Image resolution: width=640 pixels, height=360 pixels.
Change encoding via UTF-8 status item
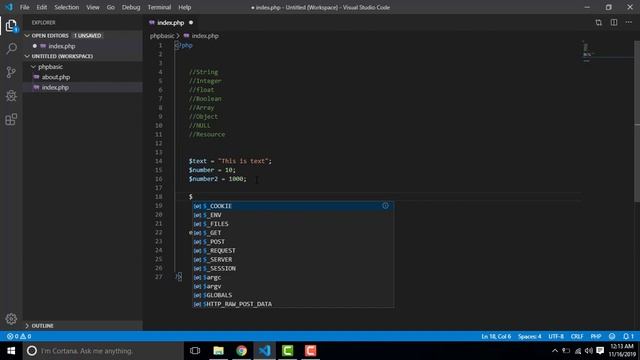(556, 336)
